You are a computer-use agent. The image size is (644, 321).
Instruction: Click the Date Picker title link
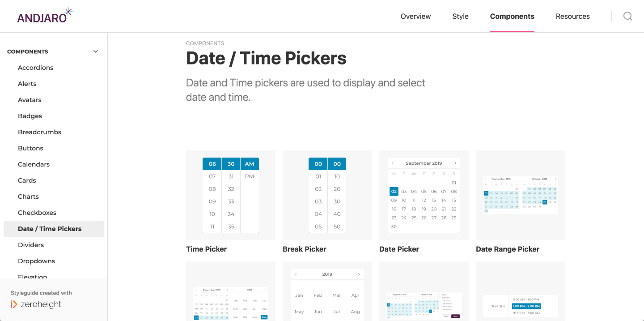point(399,249)
